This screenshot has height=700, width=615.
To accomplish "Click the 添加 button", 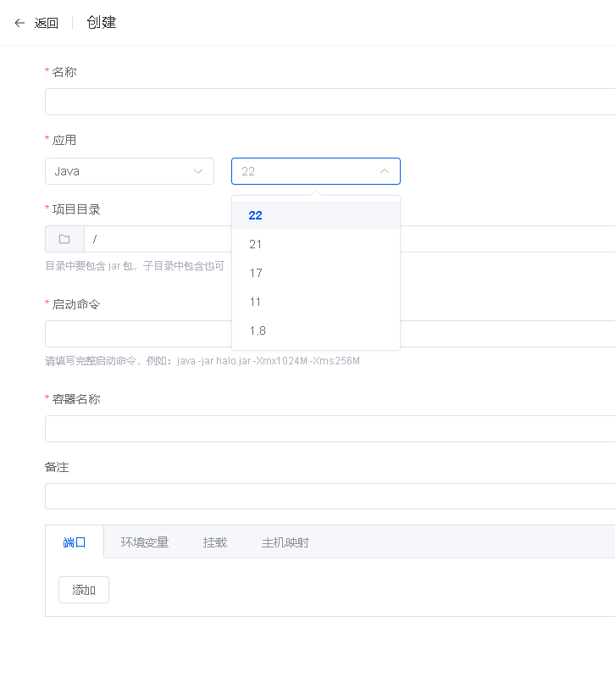I will coord(84,590).
